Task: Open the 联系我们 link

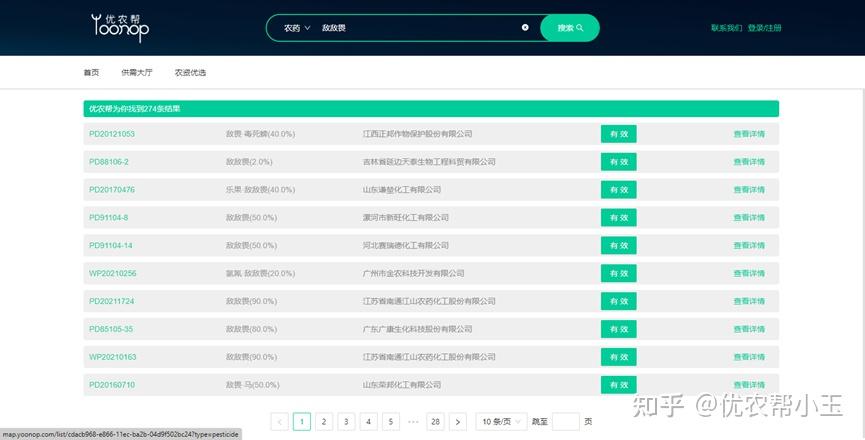Action: [x=726, y=28]
